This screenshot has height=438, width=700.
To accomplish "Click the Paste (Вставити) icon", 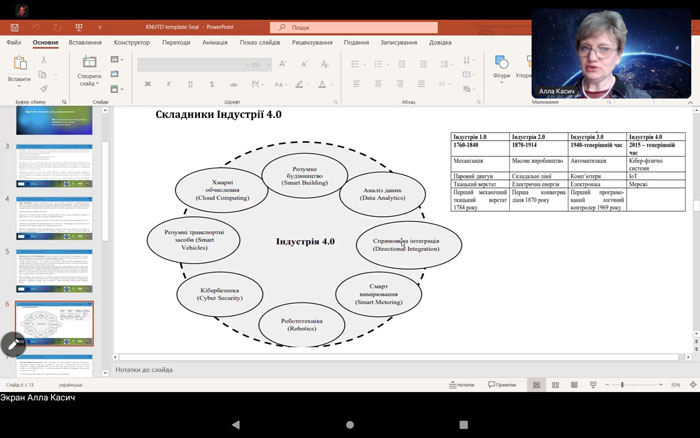I will pyautogui.click(x=18, y=64).
